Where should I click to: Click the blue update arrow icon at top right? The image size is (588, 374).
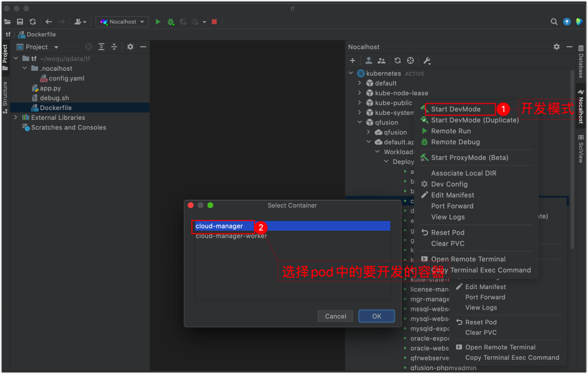click(x=567, y=22)
